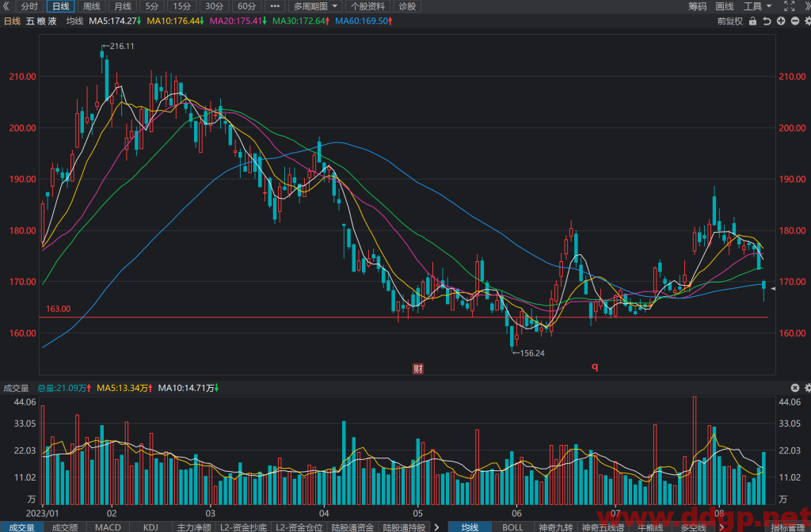Close the volume indicator panel
Viewport: 811px width, 532px height.
pyautogui.click(x=795, y=388)
